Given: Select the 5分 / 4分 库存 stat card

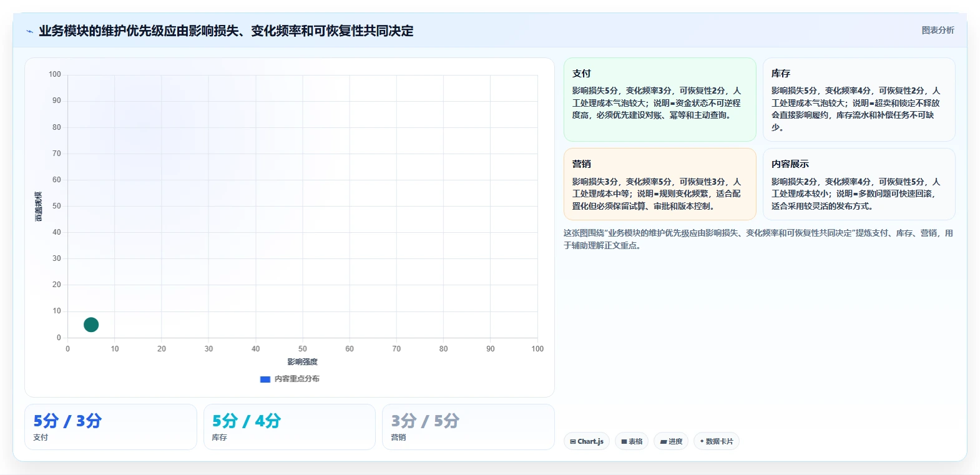Looking at the screenshot, I should coord(290,427).
